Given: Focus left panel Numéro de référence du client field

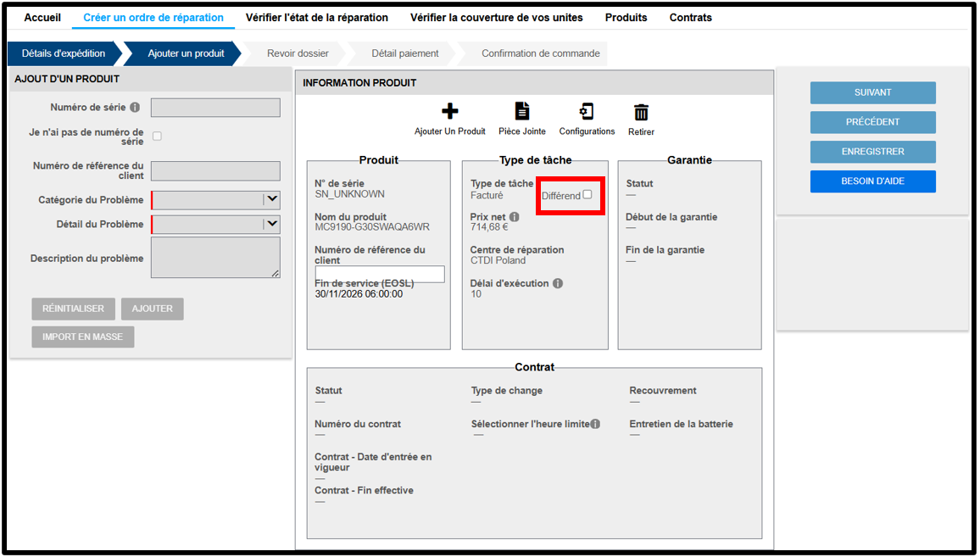Looking at the screenshot, I should pos(215,171).
